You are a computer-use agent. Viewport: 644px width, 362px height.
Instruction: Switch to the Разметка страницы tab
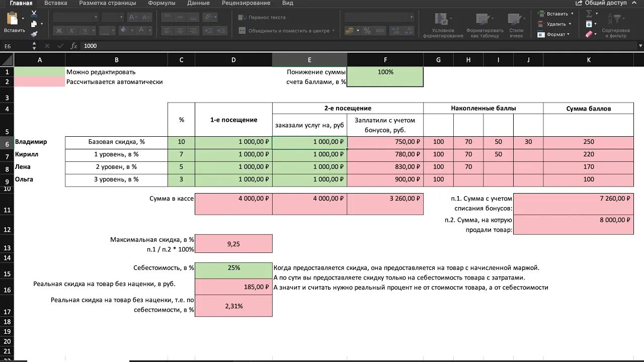point(107,3)
